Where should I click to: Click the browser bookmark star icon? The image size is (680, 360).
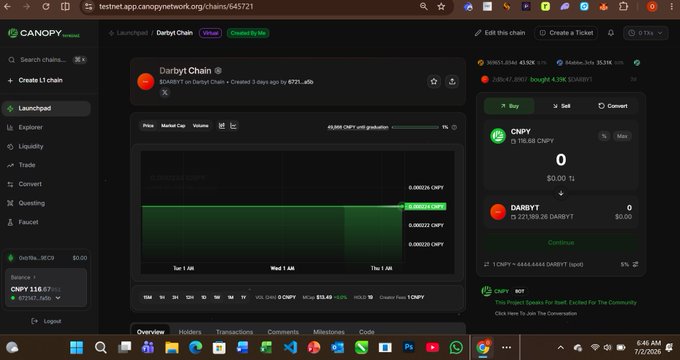pyautogui.click(x=441, y=7)
